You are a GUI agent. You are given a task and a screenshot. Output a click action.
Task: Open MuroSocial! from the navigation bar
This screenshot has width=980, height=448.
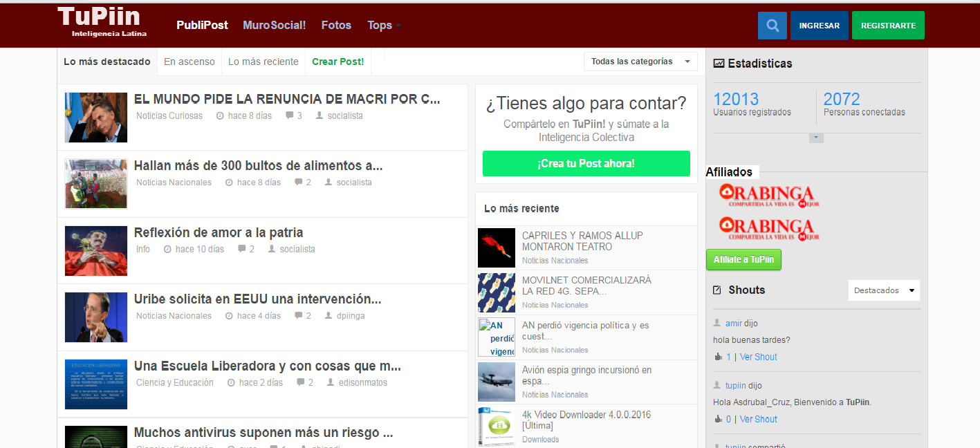(x=274, y=26)
